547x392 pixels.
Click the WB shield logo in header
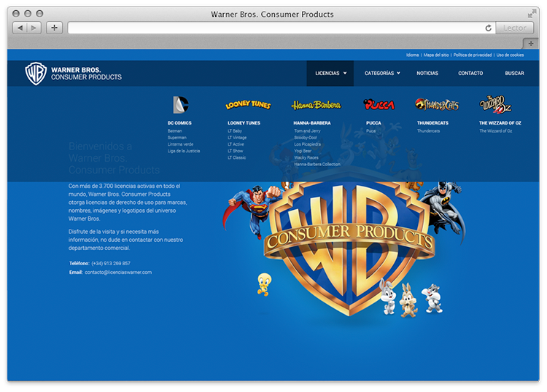click(36, 74)
